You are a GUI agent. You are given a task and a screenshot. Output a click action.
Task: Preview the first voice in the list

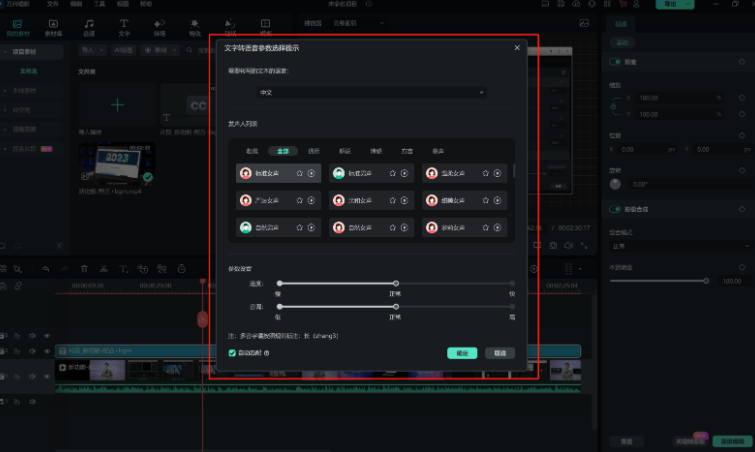tap(312, 173)
